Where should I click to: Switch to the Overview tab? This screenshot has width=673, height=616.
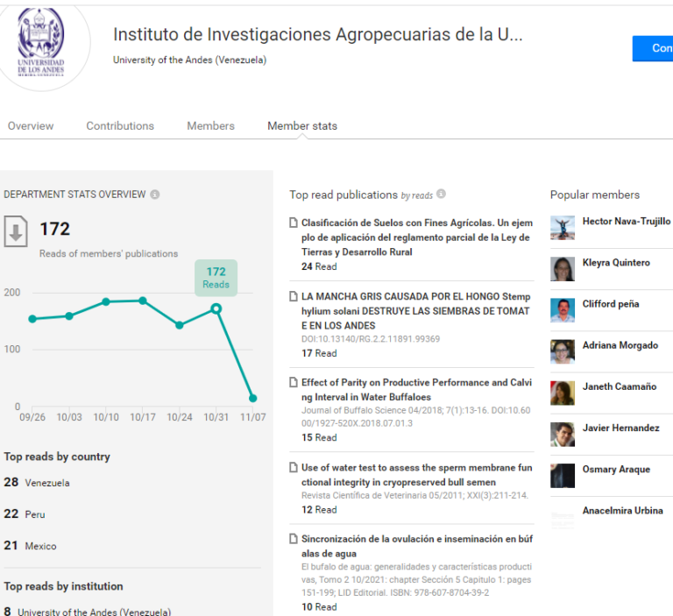point(31,126)
